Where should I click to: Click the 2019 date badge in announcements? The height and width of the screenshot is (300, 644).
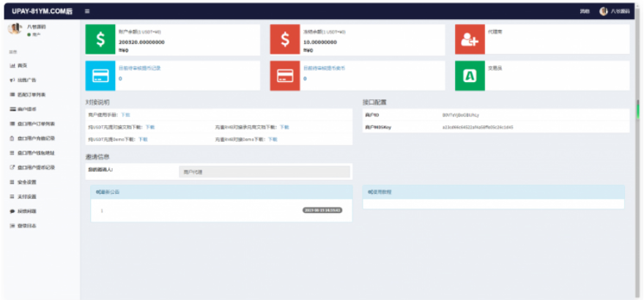(x=322, y=210)
